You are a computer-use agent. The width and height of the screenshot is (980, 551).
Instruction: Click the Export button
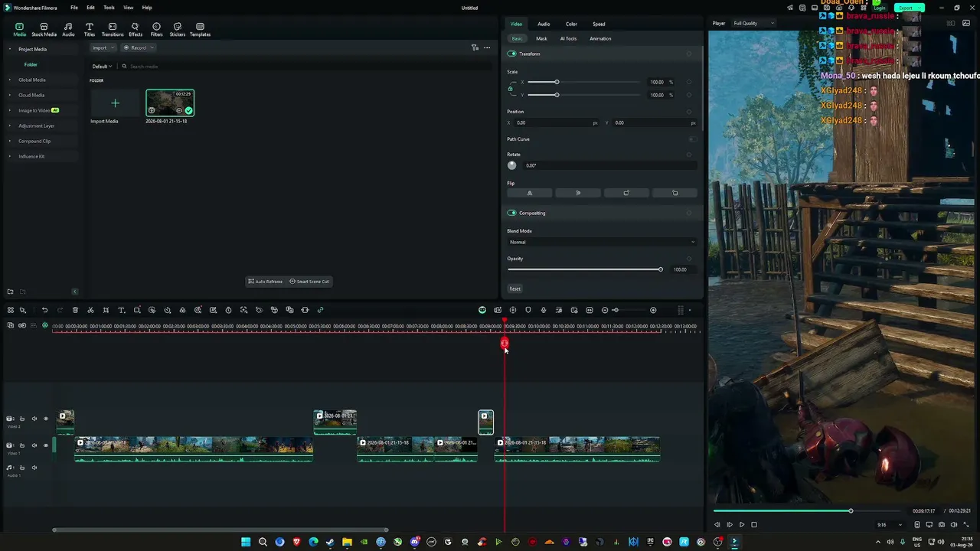click(909, 8)
